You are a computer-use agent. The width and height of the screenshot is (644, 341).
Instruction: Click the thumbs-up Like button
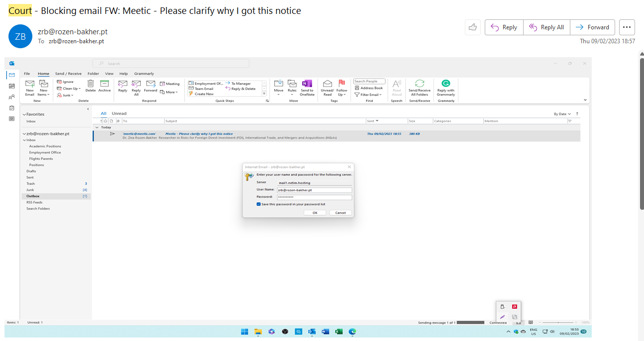click(x=473, y=27)
